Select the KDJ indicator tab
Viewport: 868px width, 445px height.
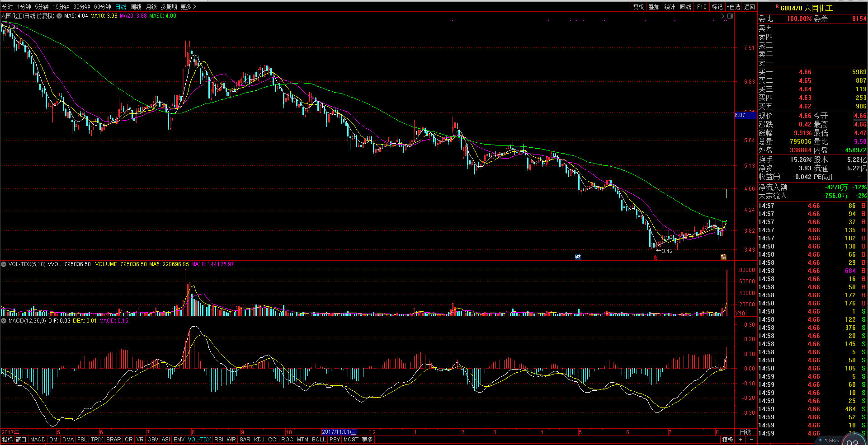[x=259, y=440]
